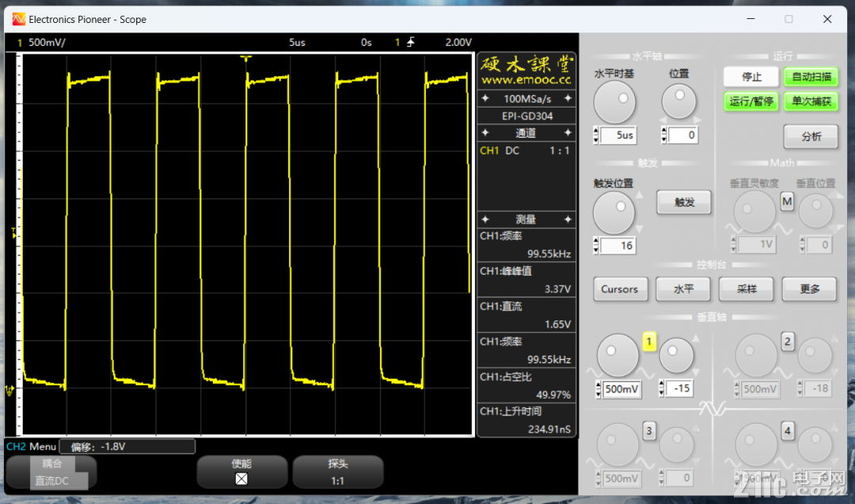Open the Cursors console button
855x504 pixels.
[x=619, y=290]
